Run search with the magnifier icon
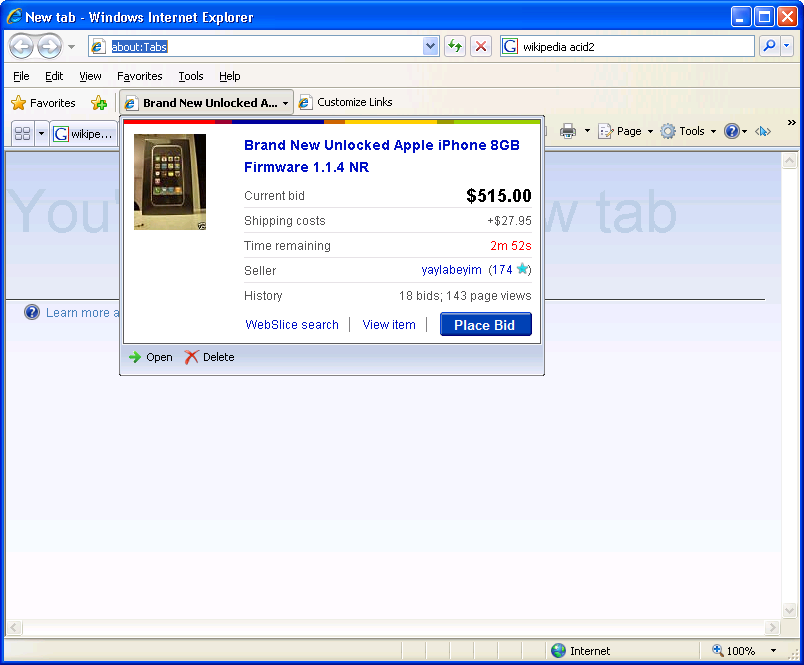804x665 pixels. coord(769,47)
